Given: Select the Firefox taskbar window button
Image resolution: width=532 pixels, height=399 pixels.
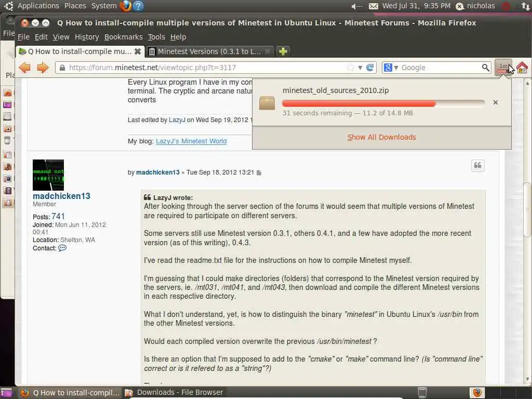Looking at the screenshot, I should (x=71, y=393).
